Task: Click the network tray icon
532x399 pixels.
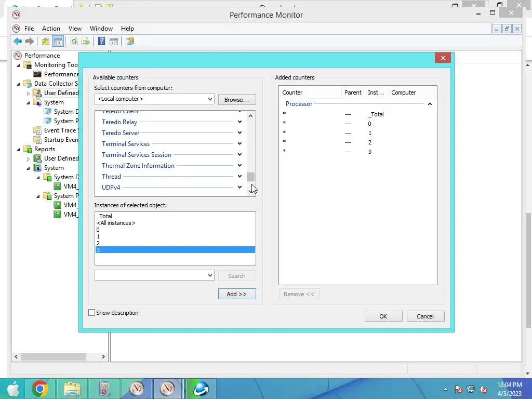Action: [x=471, y=389]
